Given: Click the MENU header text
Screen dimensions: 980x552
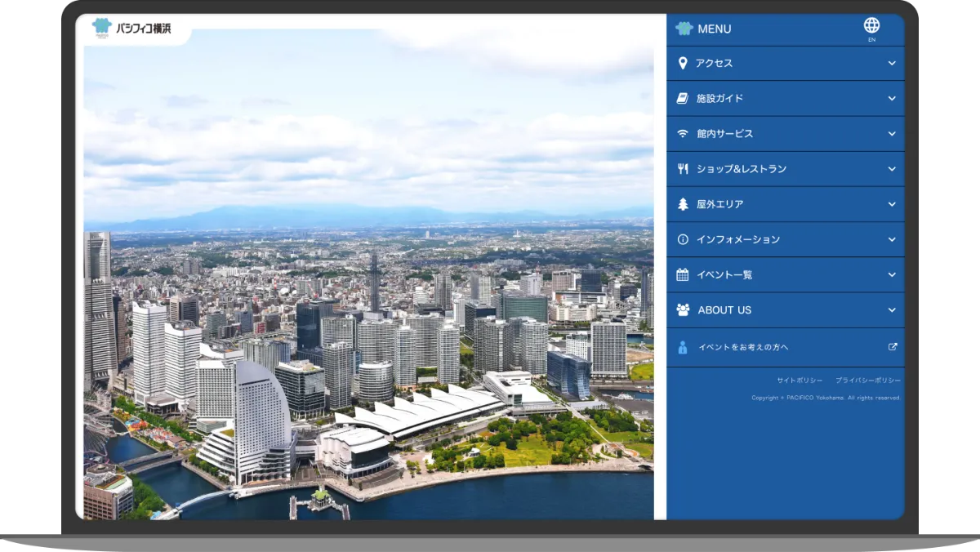Looking at the screenshot, I should tap(715, 29).
